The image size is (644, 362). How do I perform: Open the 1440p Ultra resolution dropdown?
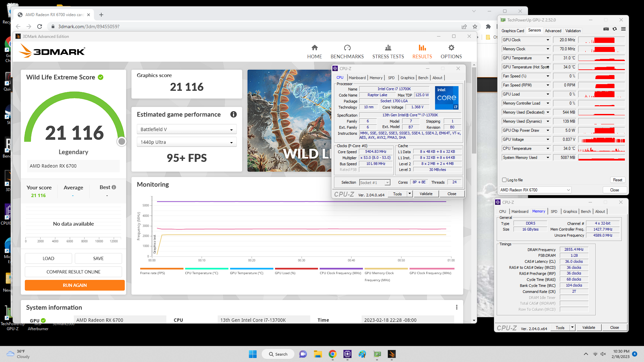186,142
